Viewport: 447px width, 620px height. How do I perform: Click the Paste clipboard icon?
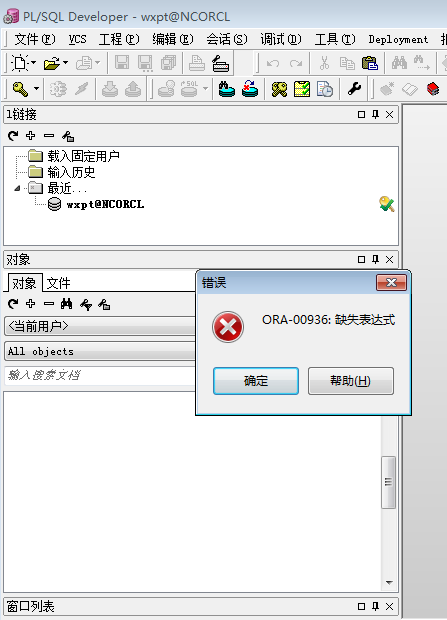(370, 63)
